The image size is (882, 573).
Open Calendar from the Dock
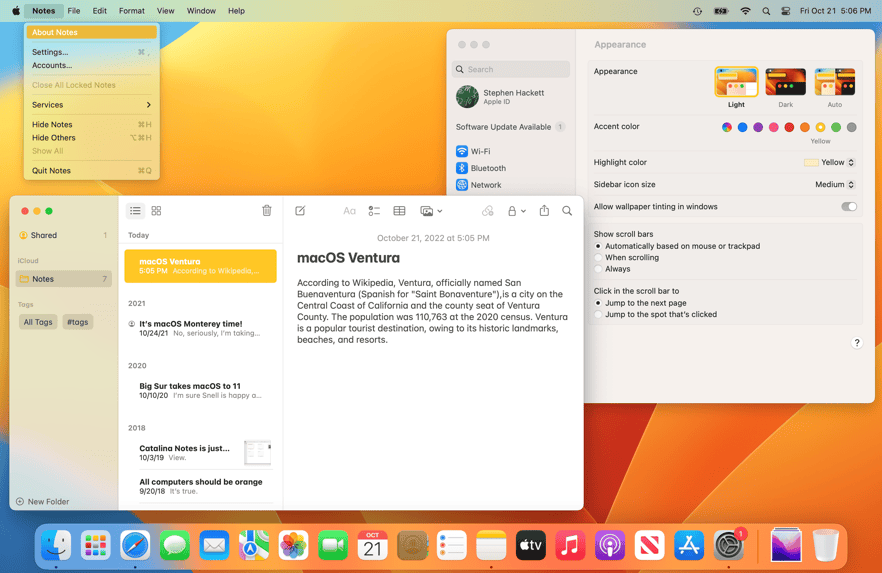372,545
